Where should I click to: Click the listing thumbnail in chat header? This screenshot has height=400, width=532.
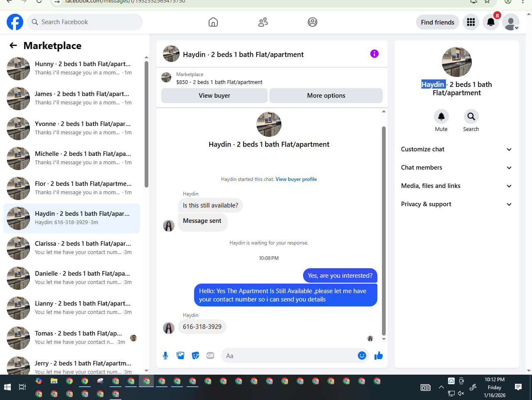coord(171,54)
